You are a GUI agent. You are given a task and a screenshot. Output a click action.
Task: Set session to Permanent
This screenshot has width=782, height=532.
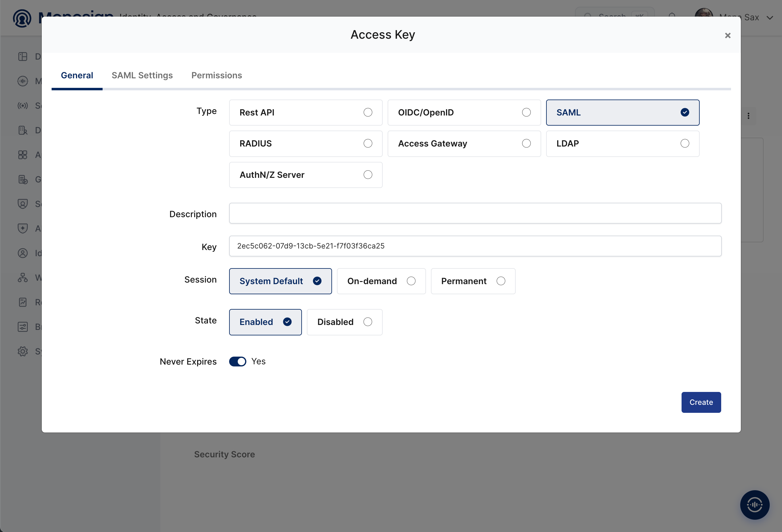[473, 281]
